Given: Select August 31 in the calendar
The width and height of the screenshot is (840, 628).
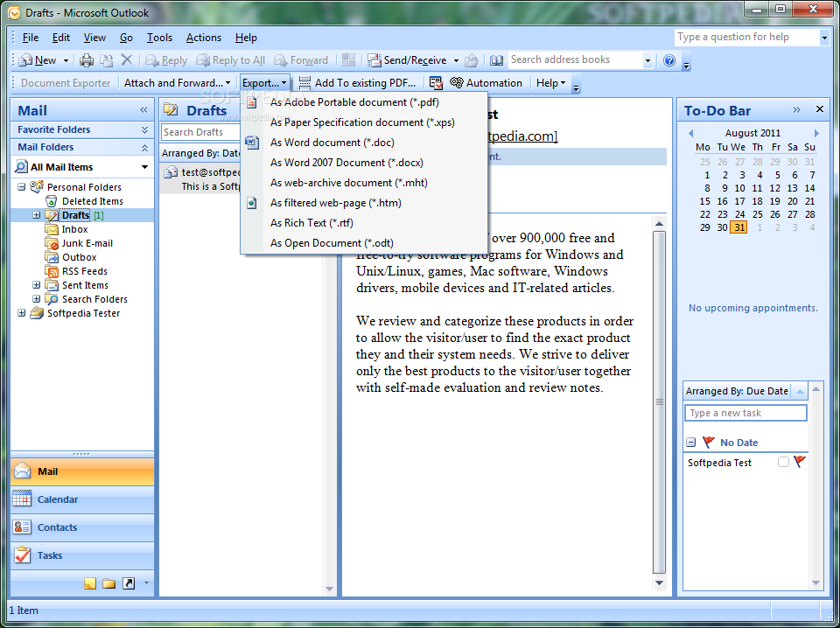Looking at the screenshot, I should [x=739, y=227].
